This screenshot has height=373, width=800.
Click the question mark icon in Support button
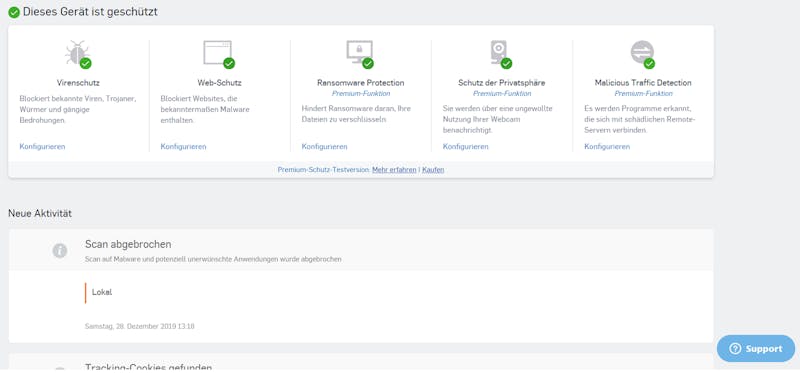[735, 349]
